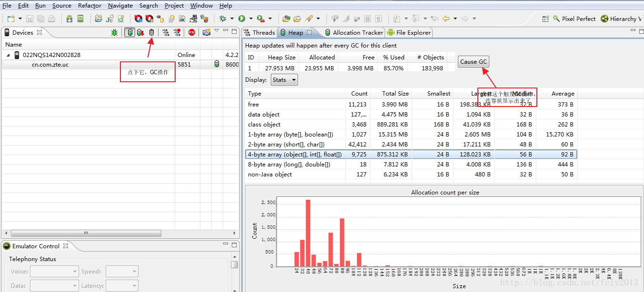
Task: Open the File menu
Action: [7, 6]
